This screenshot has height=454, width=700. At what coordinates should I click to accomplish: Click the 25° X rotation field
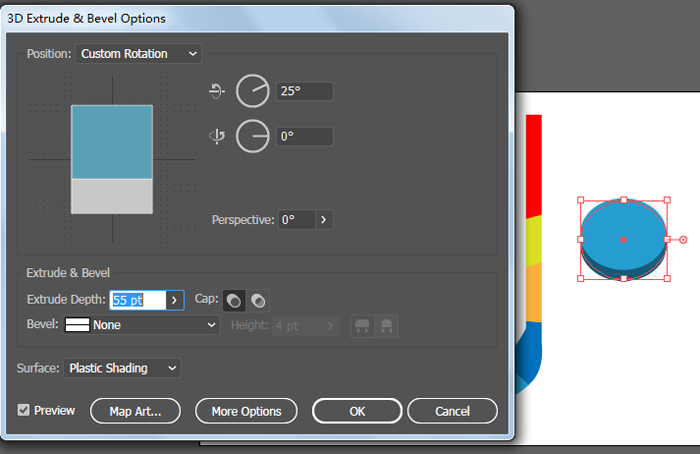tap(304, 91)
